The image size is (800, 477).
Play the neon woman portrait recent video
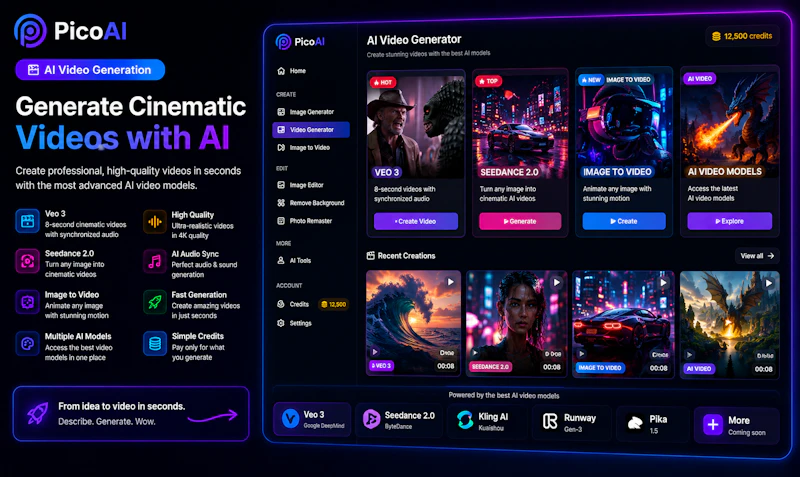pos(557,282)
